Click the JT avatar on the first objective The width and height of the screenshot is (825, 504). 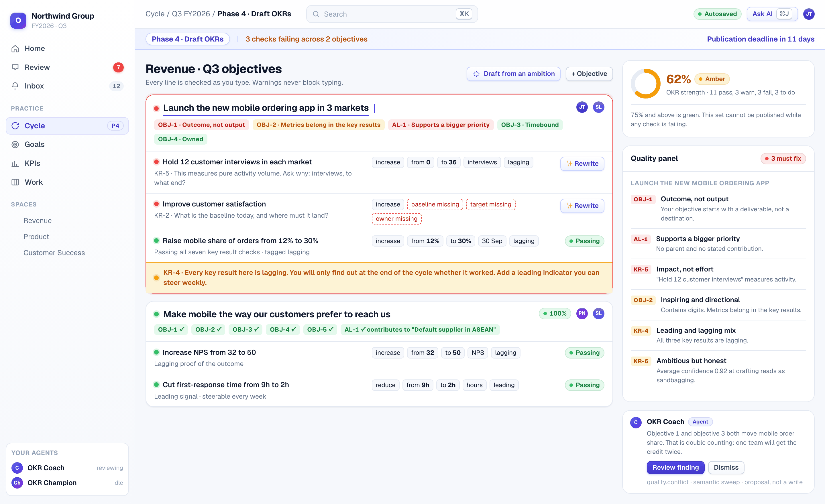[582, 107]
